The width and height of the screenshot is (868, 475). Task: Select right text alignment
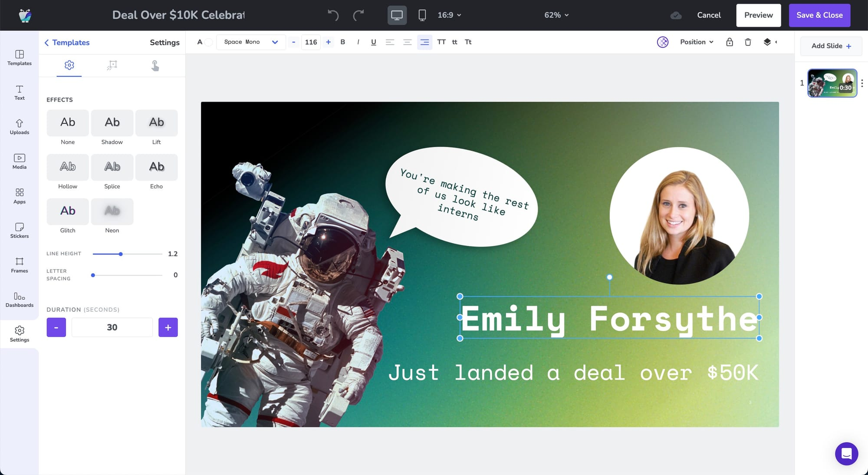pyautogui.click(x=424, y=42)
